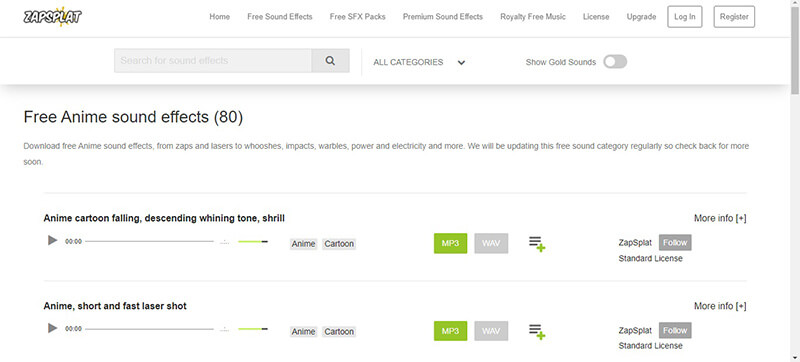800x362 pixels.
Task: Download MP3 of Anime cartoon falling sound
Action: 451,243
